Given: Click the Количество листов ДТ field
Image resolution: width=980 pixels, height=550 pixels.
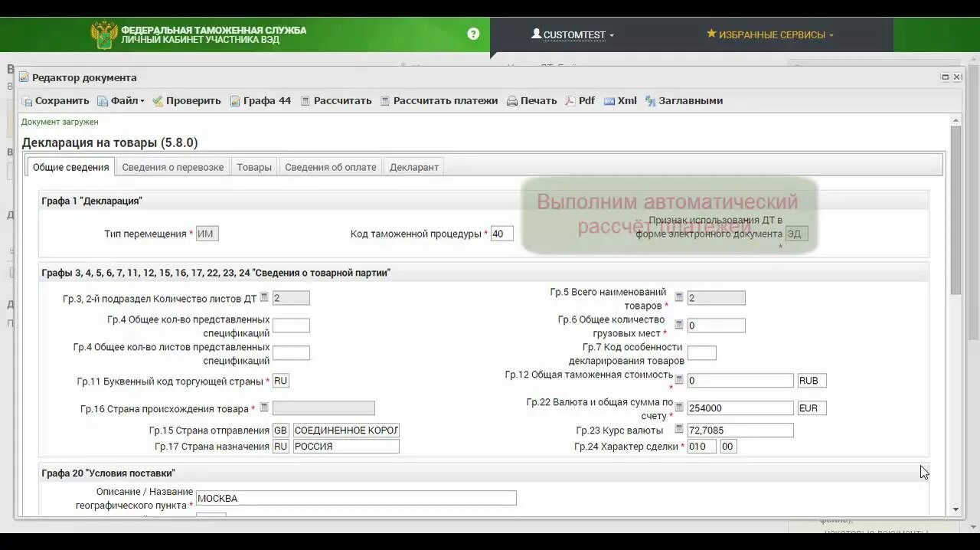Looking at the screenshot, I should [x=291, y=298].
